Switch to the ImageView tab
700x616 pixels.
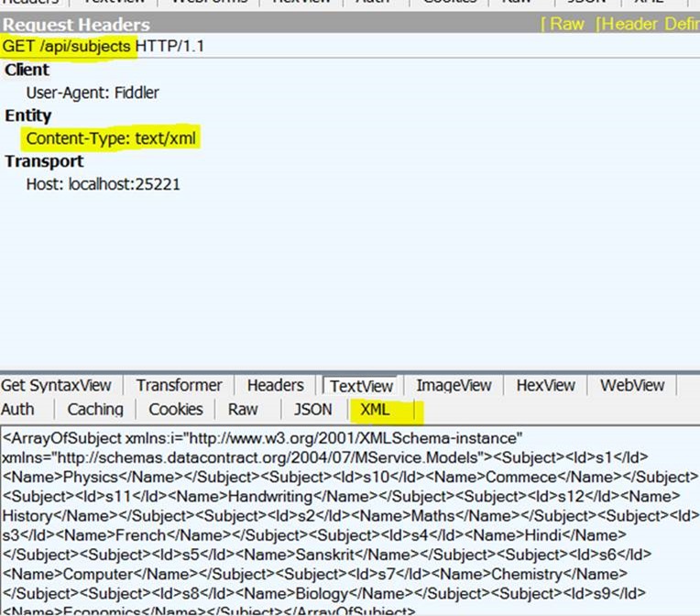454,385
